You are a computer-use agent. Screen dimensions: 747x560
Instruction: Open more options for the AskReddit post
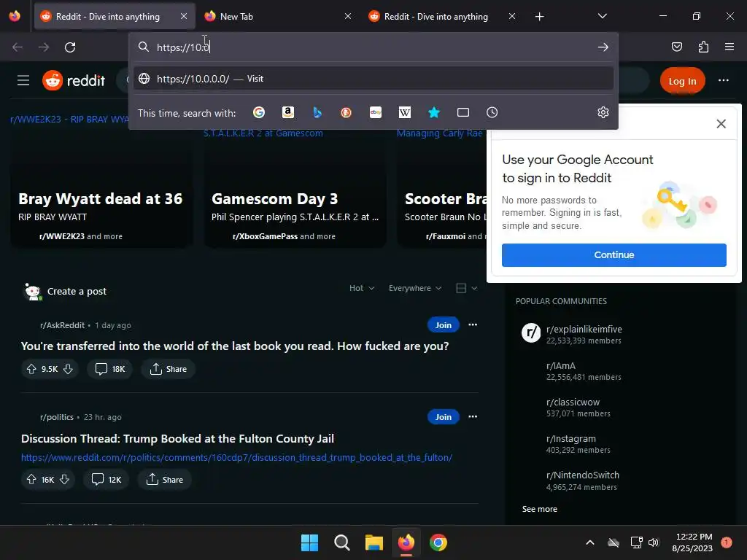473,324
